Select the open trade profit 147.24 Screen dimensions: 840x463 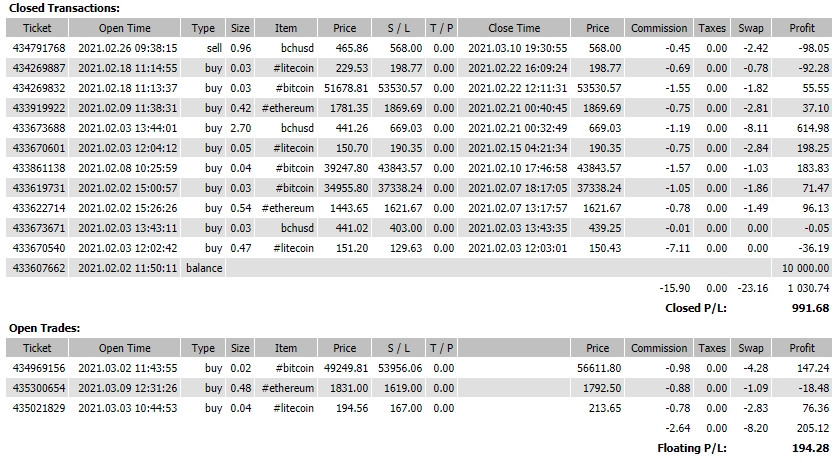(813, 368)
